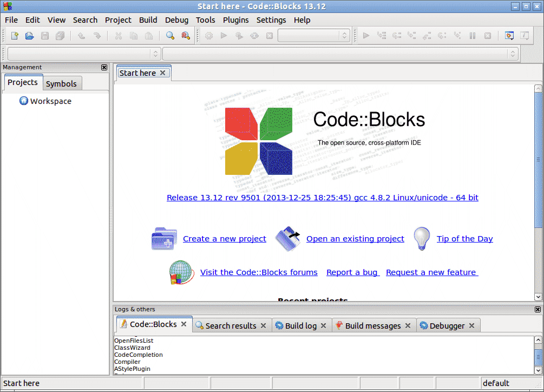The width and height of the screenshot is (544, 392).
Task: Open the Plugins menu
Action: (x=235, y=20)
